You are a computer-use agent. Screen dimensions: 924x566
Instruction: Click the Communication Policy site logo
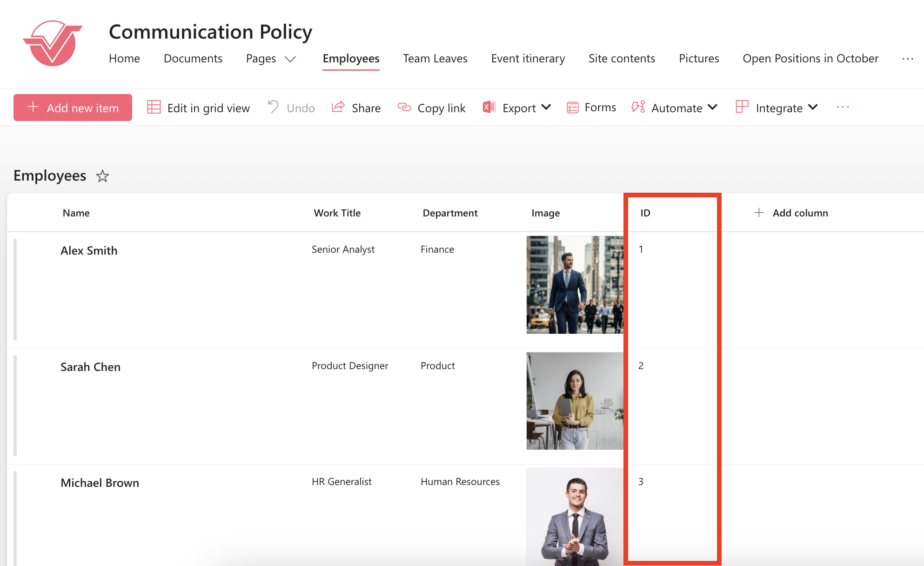point(53,43)
